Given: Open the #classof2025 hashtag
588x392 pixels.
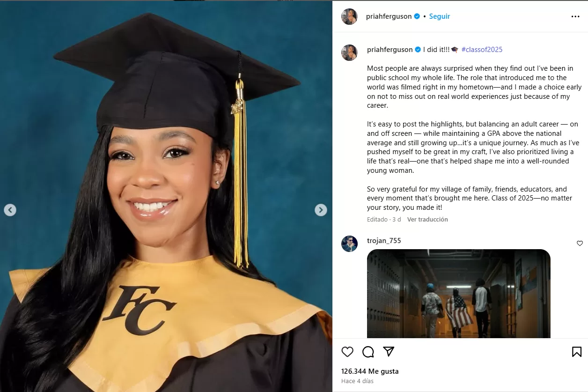Looking at the screenshot, I should (x=482, y=50).
